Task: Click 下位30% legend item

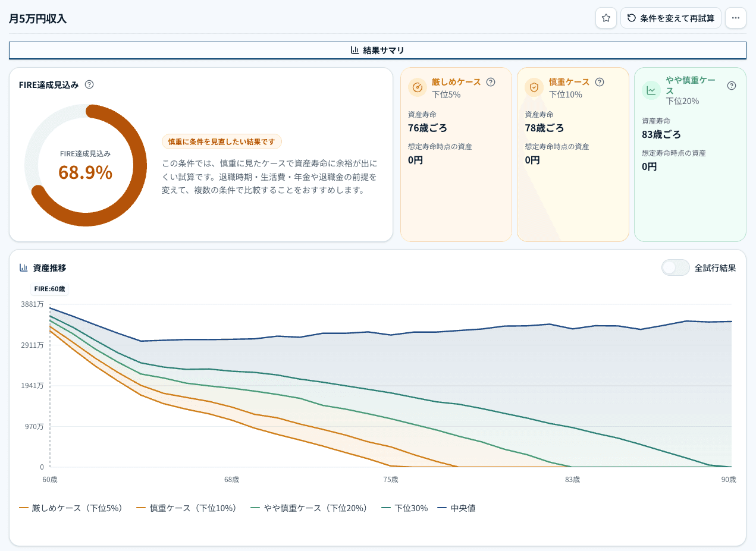Action: [x=404, y=508]
